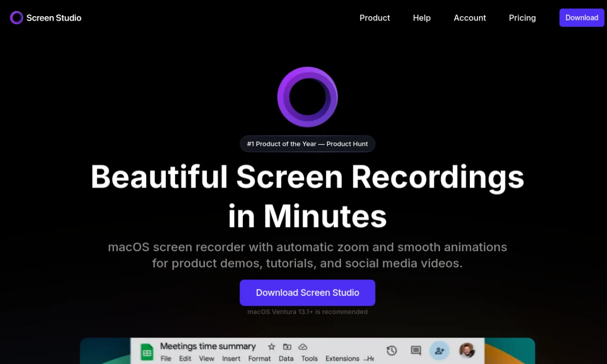Star the Meetings time summary document
Screen dimensions: 607x364
point(271,347)
